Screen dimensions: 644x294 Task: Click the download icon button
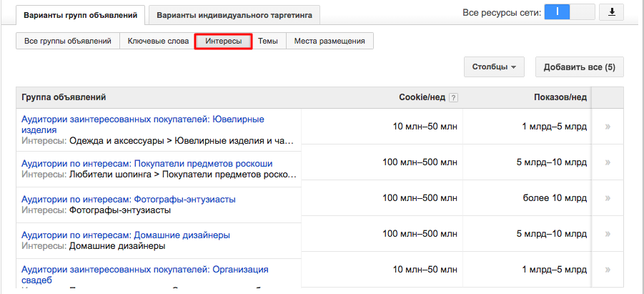612,12
